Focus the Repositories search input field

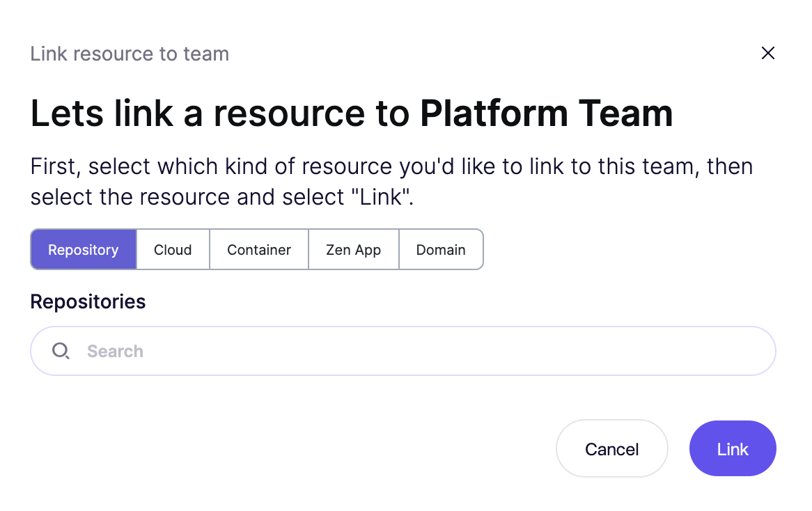tap(403, 351)
